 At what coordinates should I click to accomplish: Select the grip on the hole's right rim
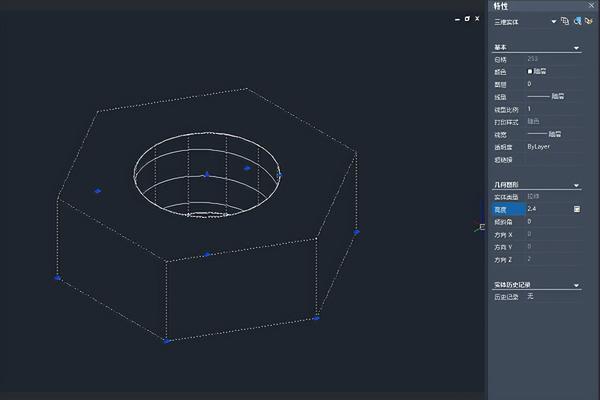coord(280,175)
